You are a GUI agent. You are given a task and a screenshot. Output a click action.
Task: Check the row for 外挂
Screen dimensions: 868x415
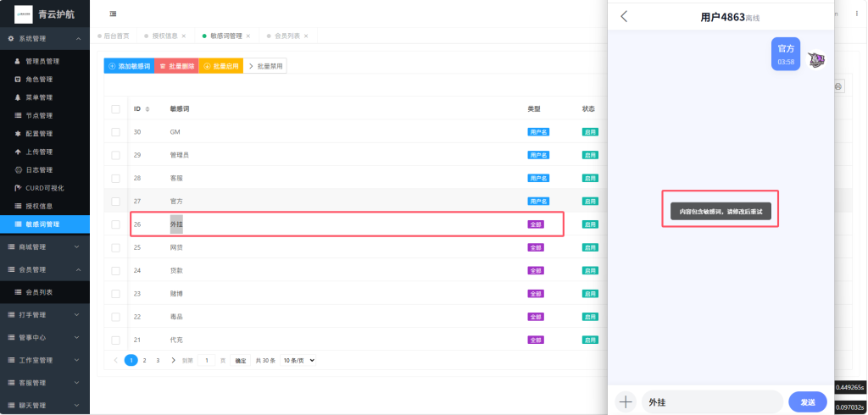tap(115, 224)
